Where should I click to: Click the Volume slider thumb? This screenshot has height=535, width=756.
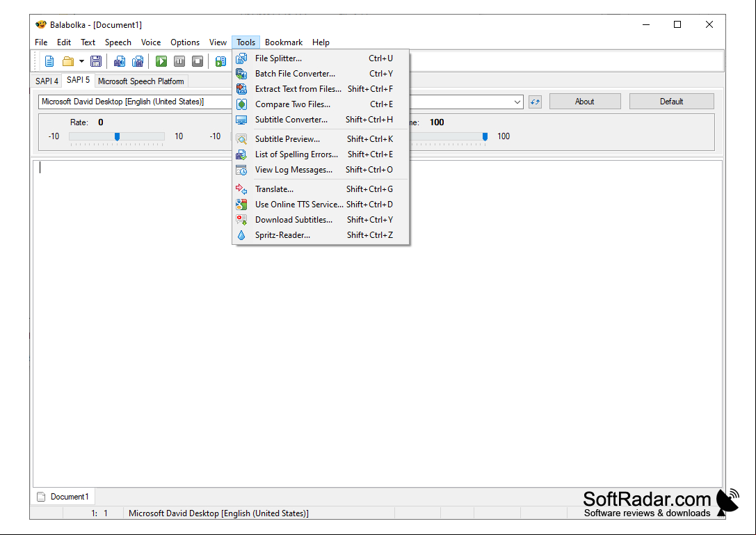[485, 136]
